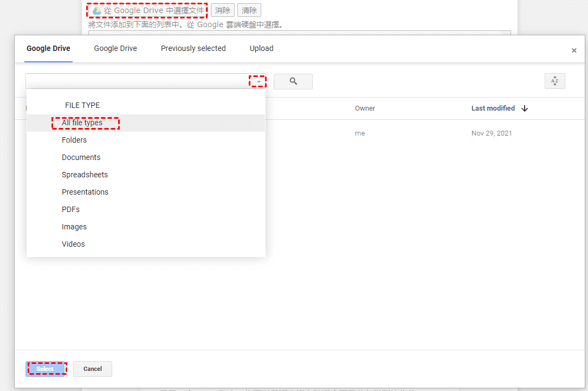
Task: Filter by Spreadsheets
Action: pyautogui.click(x=146, y=175)
